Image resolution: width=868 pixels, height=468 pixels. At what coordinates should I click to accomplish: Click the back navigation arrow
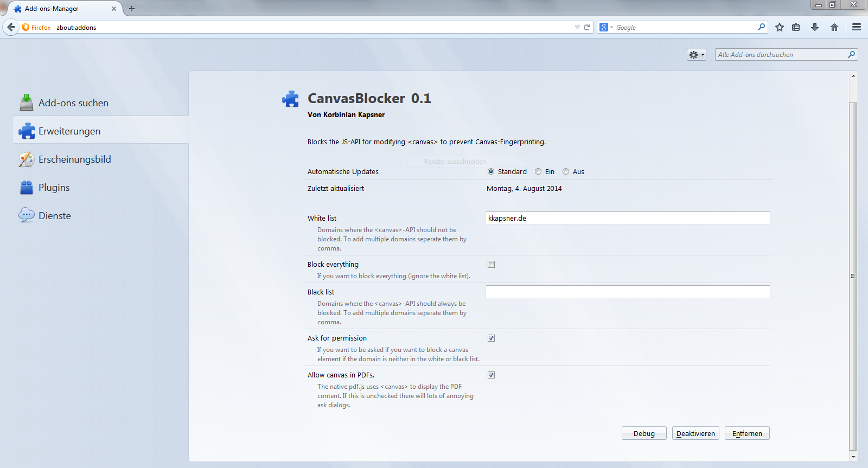pos(11,27)
